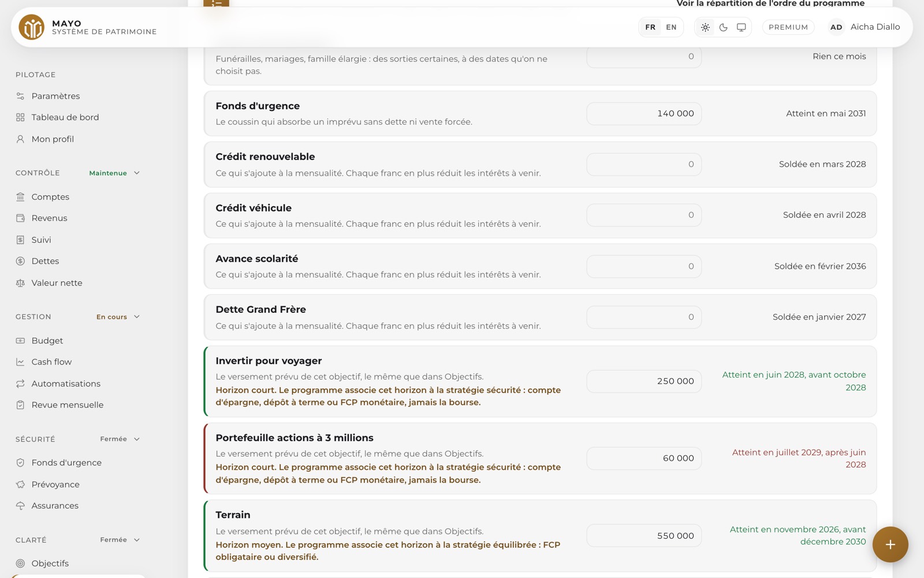
Task: Click the Valeur nette scale icon
Action: (x=20, y=283)
